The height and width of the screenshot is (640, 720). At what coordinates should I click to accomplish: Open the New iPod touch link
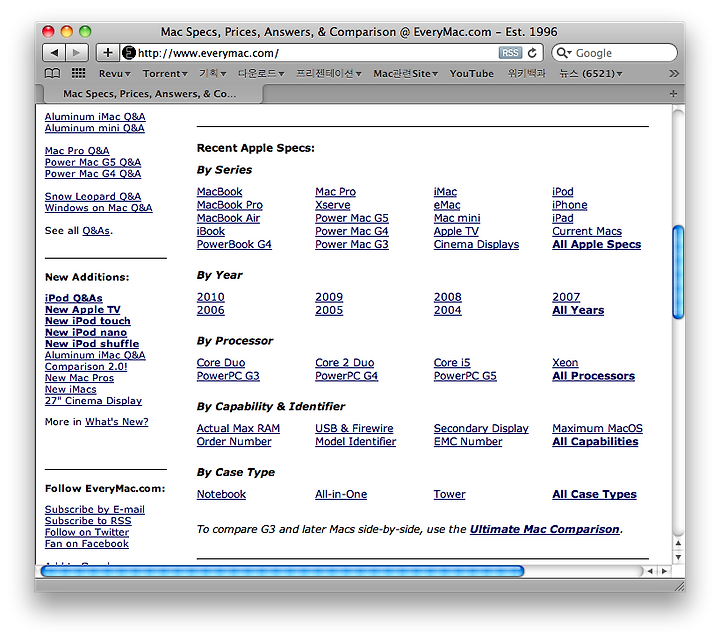coord(88,321)
